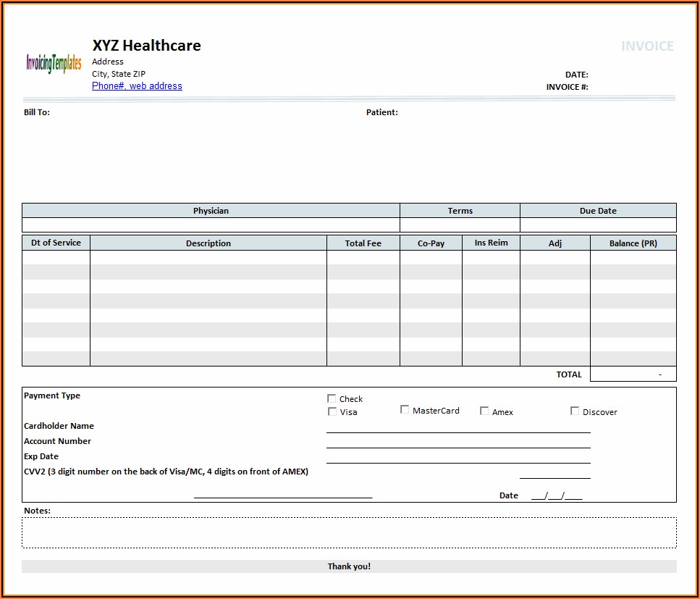Check the Amex payment option
The image size is (700, 599).
click(x=484, y=411)
